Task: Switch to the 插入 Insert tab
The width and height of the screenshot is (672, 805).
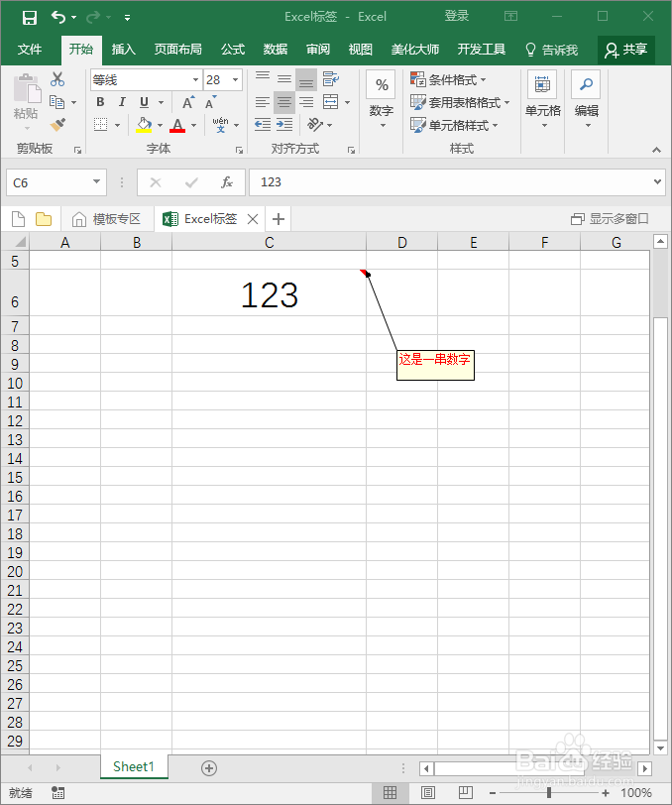Action: pos(124,50)
